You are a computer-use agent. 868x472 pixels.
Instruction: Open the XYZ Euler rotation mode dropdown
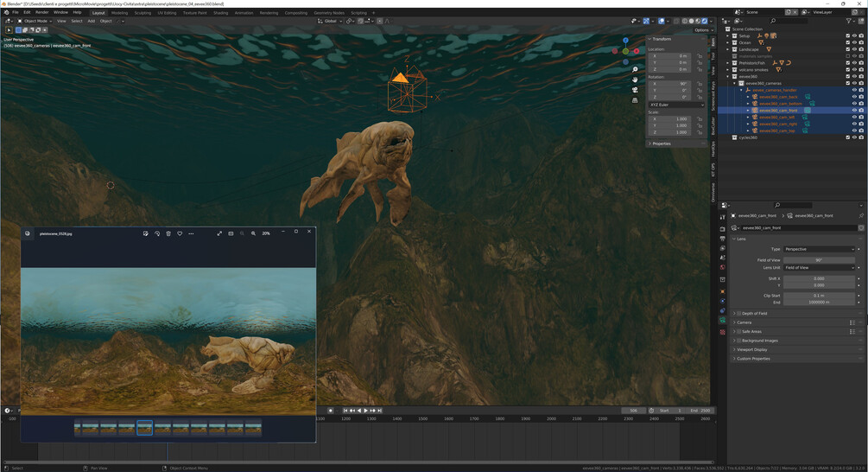[676, 105]
